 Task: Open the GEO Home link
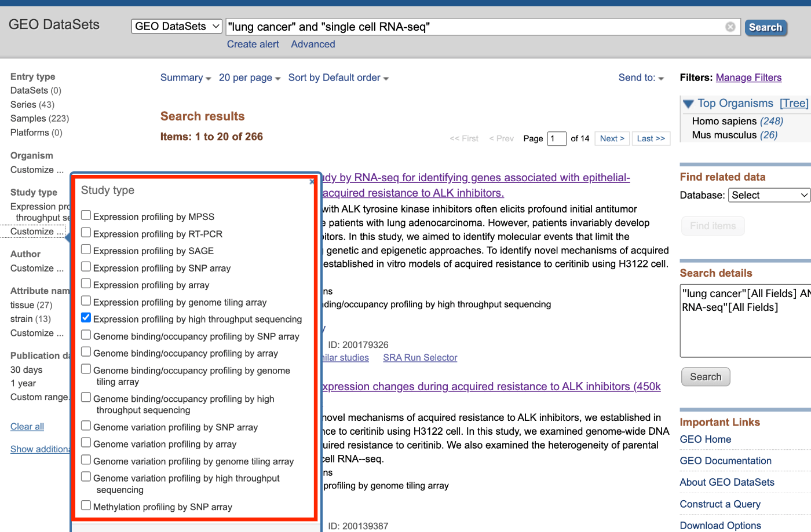click(705, 439)
